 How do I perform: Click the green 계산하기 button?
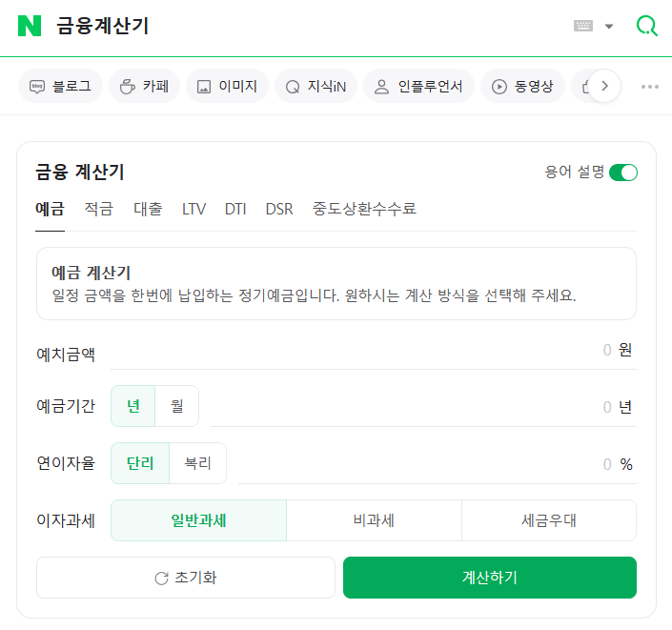pos(490,578)
